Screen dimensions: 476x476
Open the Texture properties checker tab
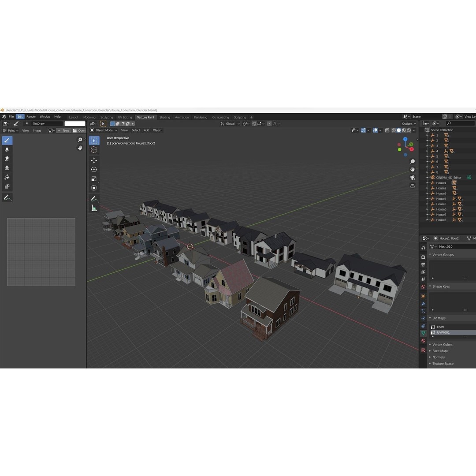[x=423, y=350]
